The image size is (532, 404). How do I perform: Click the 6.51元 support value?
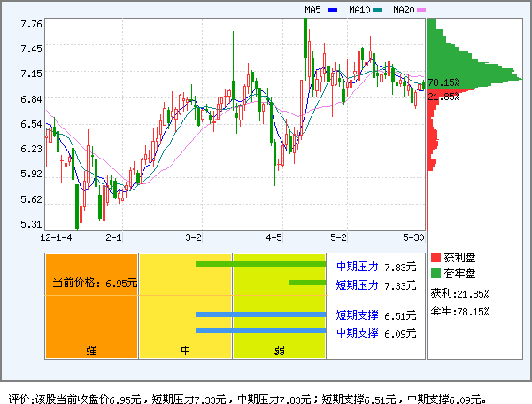coord(400,316)
